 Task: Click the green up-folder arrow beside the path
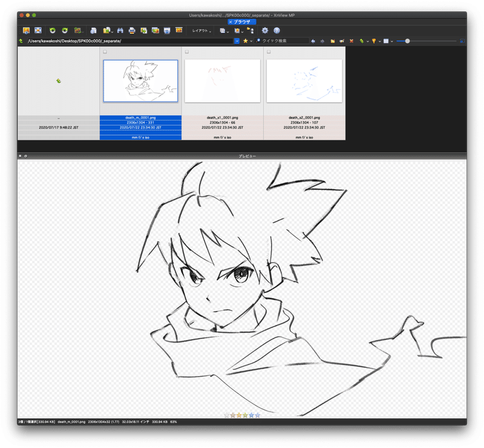(x=21, y=41)
